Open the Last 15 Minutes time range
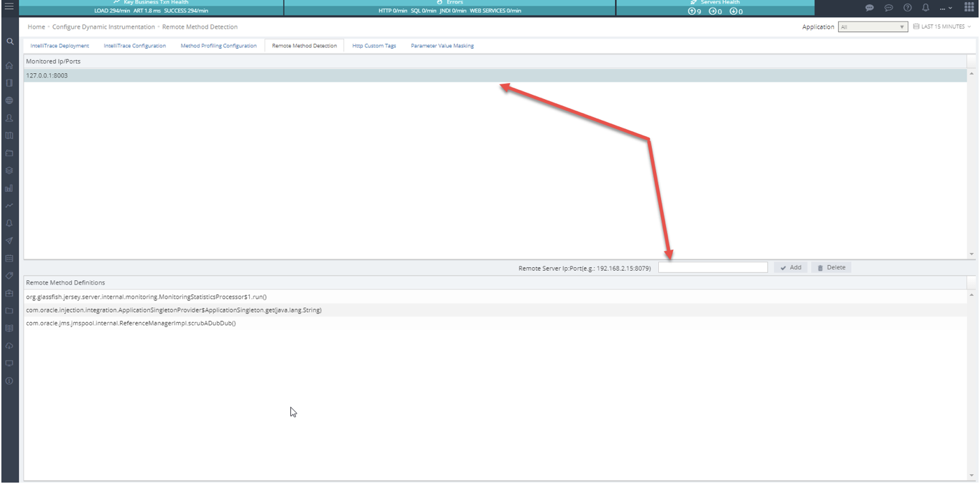Image resolution: width=980 pixels, height=484 pixels. pyautogui.click(x=942, y=27)
